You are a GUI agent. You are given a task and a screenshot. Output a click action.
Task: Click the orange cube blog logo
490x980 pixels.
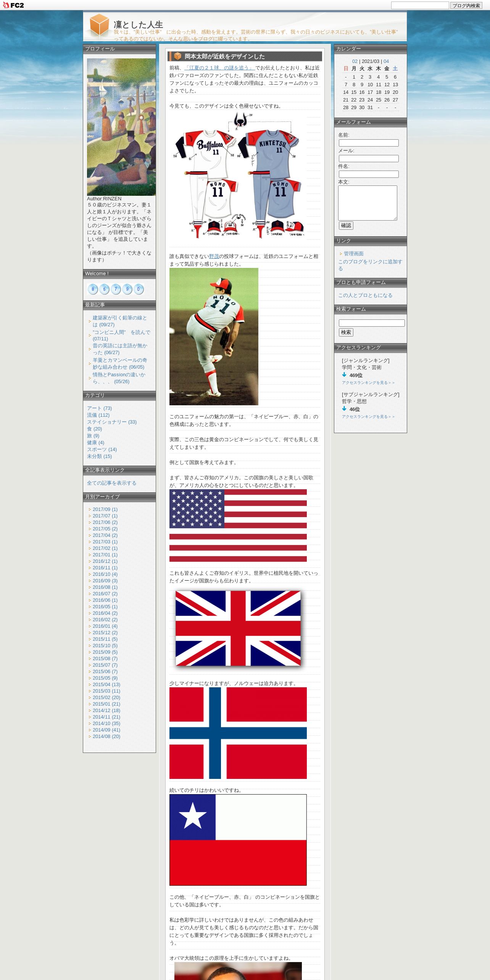coord(99,25)
